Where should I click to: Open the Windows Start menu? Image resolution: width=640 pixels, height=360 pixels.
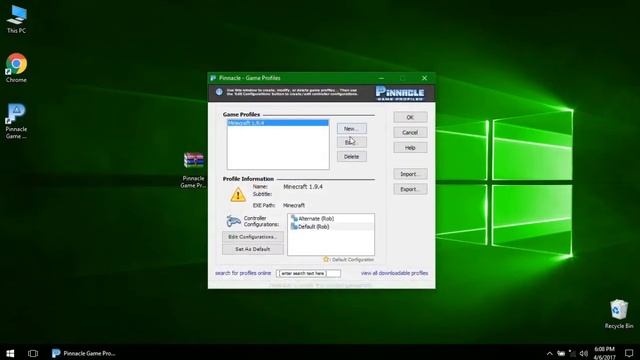point(10,353)
